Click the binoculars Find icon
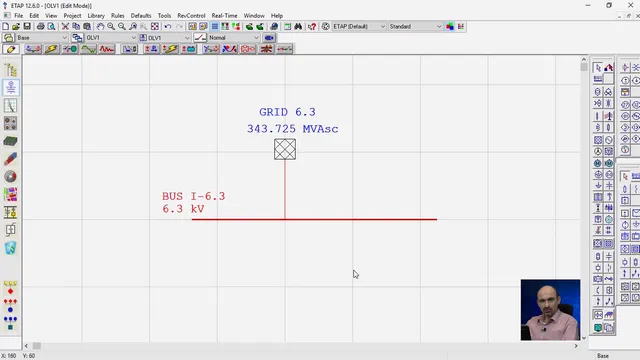Image resolution: width=640 pixels, height=360 pixels. pyautogui.click(x=298, y=27)
